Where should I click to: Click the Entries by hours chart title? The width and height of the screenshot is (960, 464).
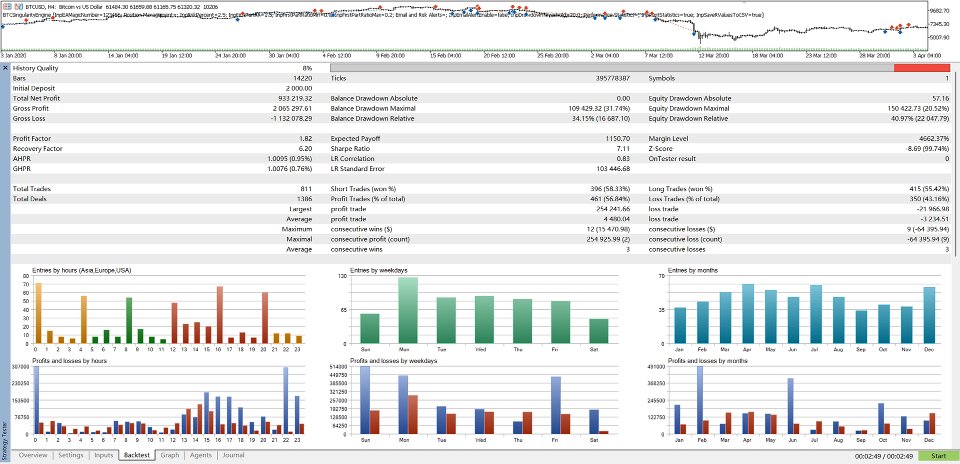point(81,270)
